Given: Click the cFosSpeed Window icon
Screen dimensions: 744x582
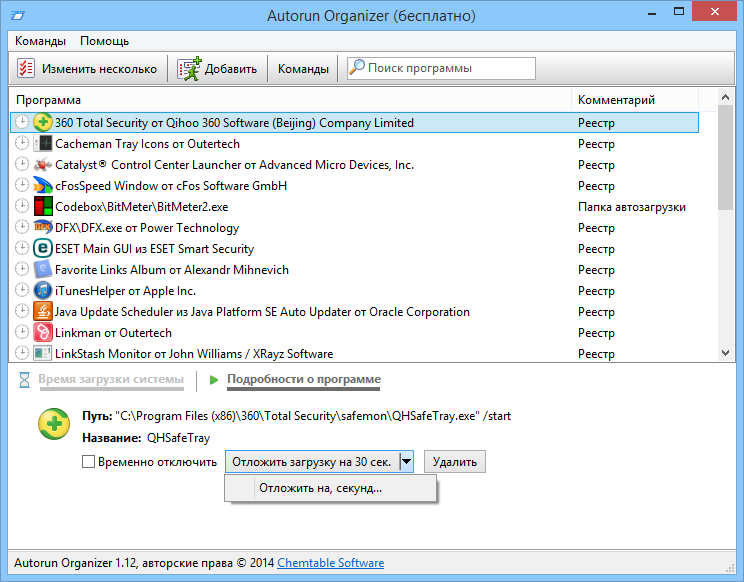Looking at the screenshot, I should click(43, 185).
